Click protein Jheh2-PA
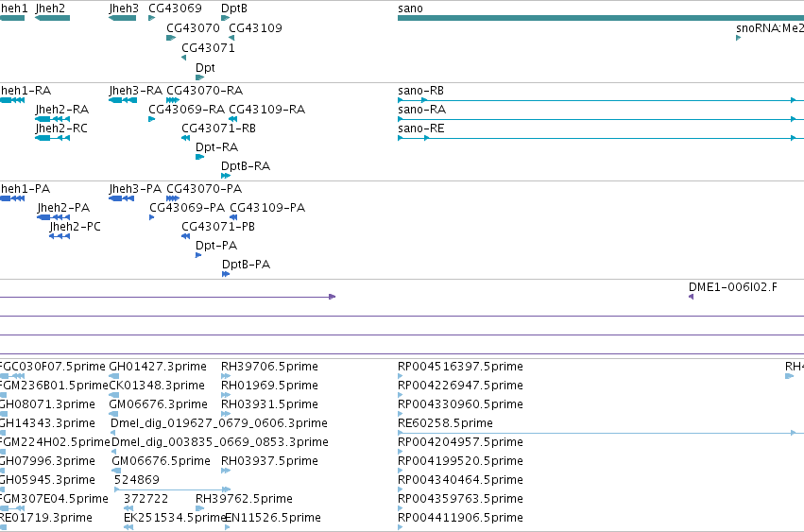804x532 pixels. 63,208
